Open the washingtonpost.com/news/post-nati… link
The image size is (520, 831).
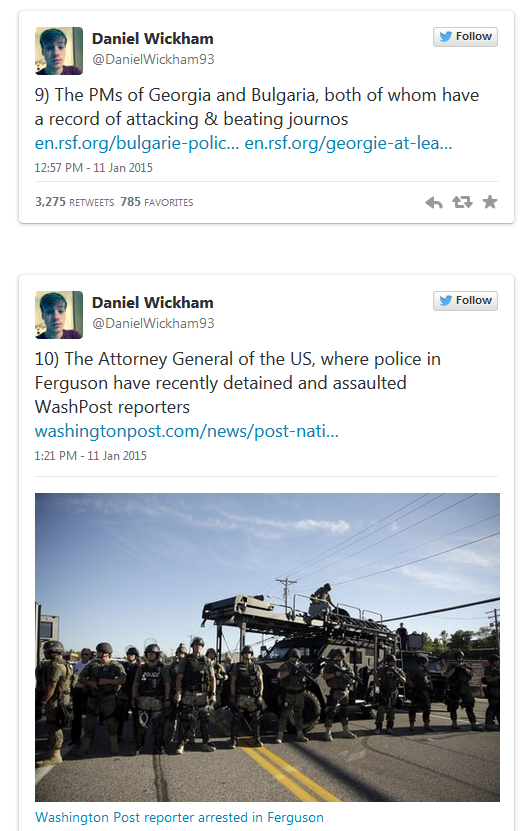[187, 431]
